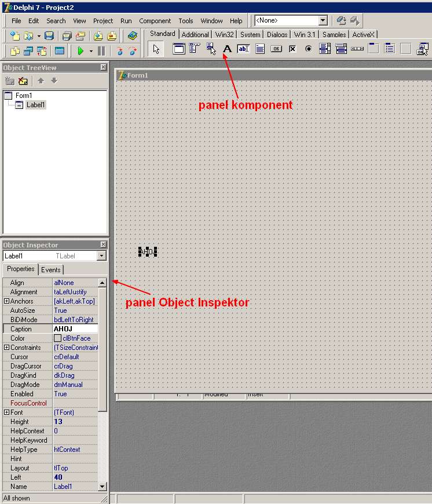Click the AHOJ label on Form1

point(148,251)
